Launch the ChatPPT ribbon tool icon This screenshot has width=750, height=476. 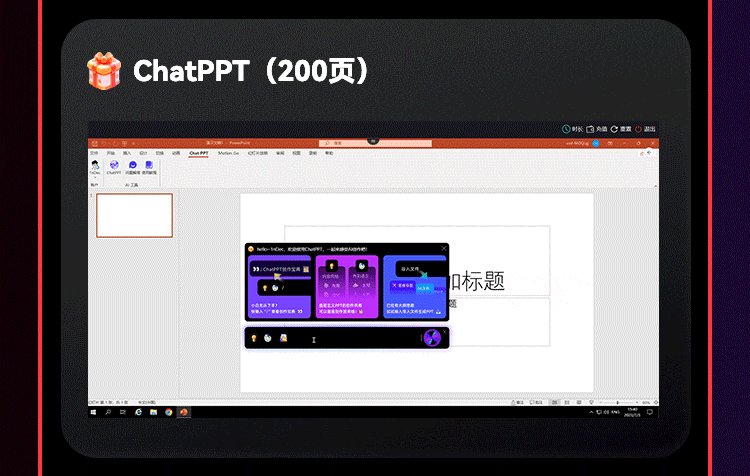114,167
